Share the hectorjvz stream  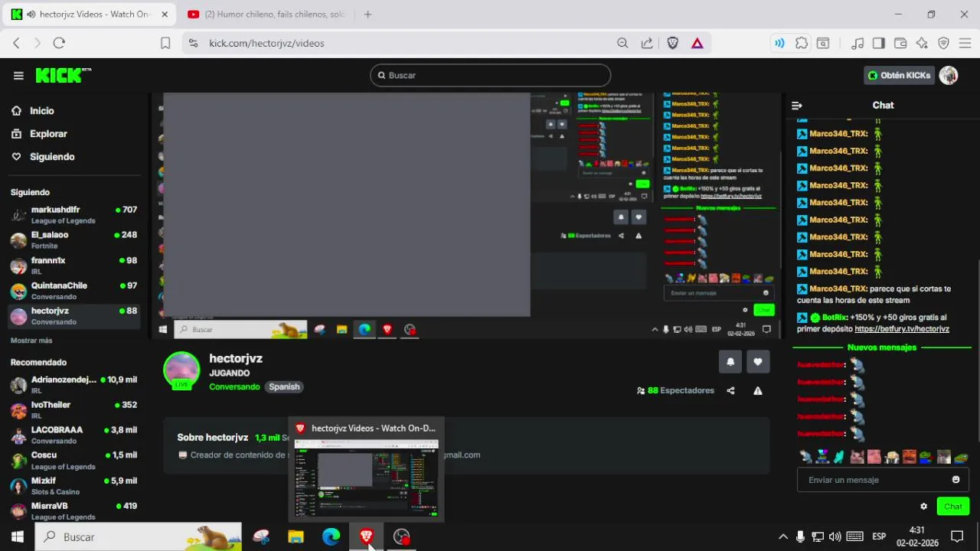point(730,390)
